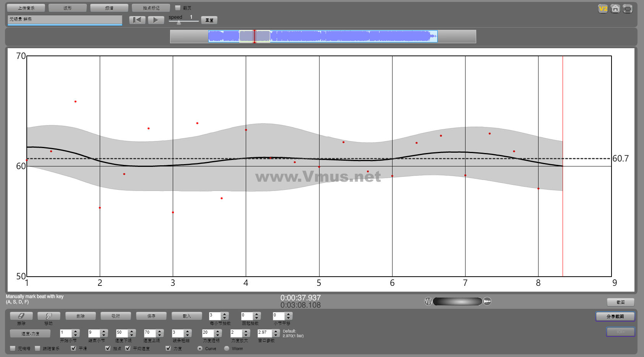Click the small waveform icon left of zoom bar
The width and height of the screenshot is (644, 357).
[x=428, y=302]
